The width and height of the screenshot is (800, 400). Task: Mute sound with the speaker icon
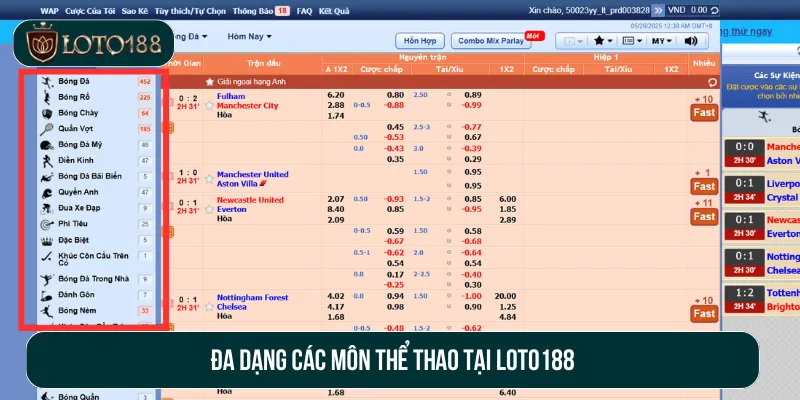click(x=691, y=41)
